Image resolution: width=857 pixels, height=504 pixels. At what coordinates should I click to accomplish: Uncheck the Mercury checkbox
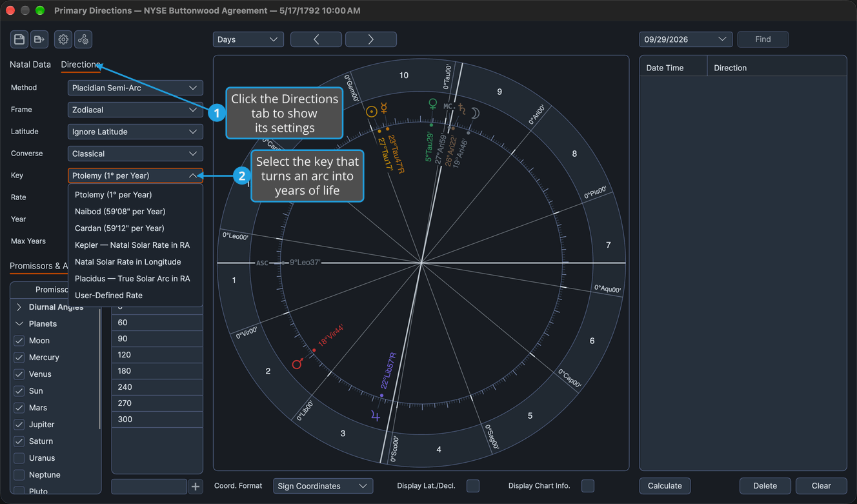click(19, 358)
